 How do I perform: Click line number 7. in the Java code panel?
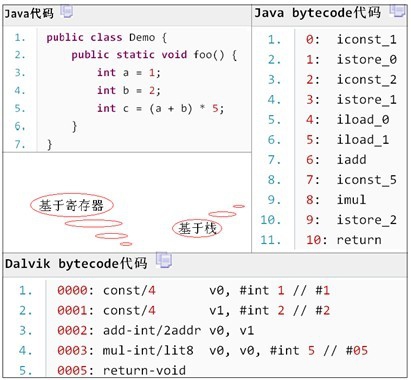click(20, 144)
